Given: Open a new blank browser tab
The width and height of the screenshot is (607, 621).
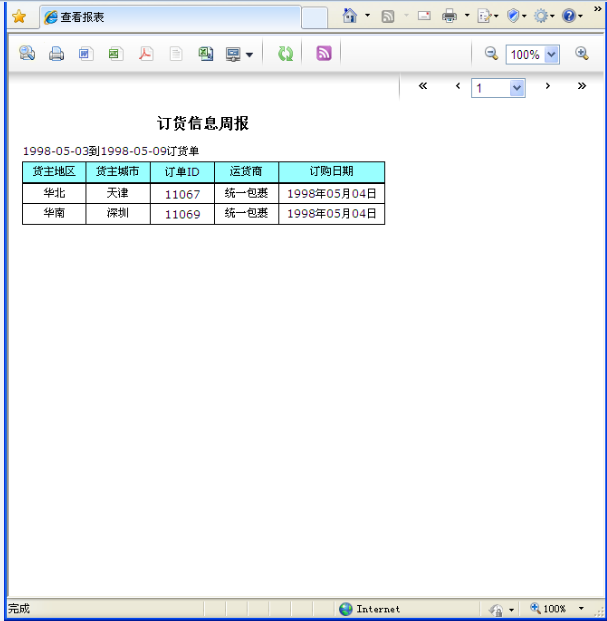Looking at the screenshot, I should click(314, 17).
